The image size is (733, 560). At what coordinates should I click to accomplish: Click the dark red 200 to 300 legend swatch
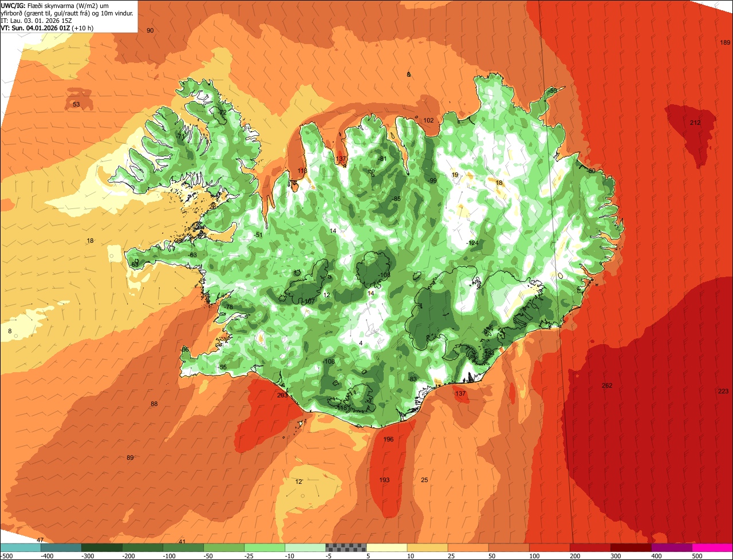590,548
